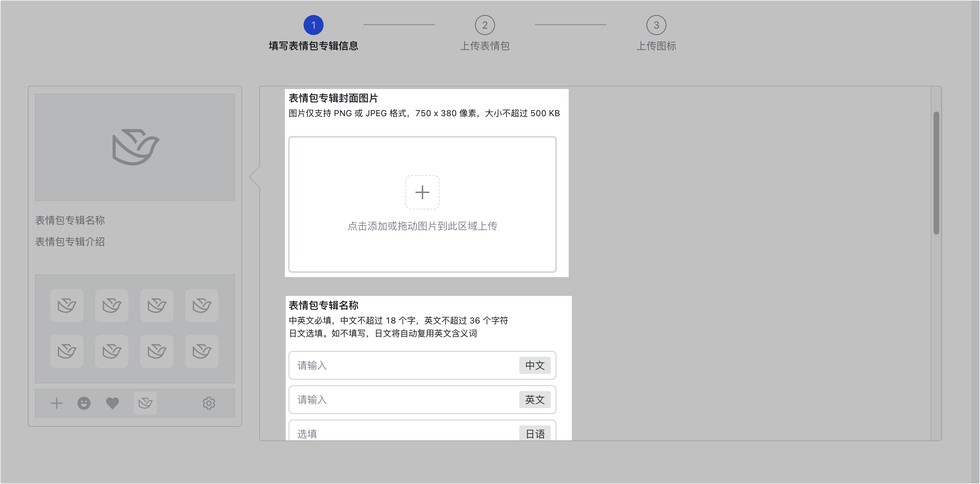Click the 选填 Japanese optional field
980x484 pixels.
[x=380, y=433]
